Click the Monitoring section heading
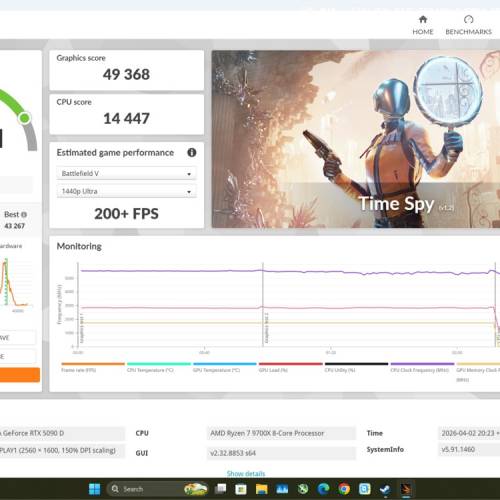This screenshot has height=500, width=500. (x=79, y=246)
